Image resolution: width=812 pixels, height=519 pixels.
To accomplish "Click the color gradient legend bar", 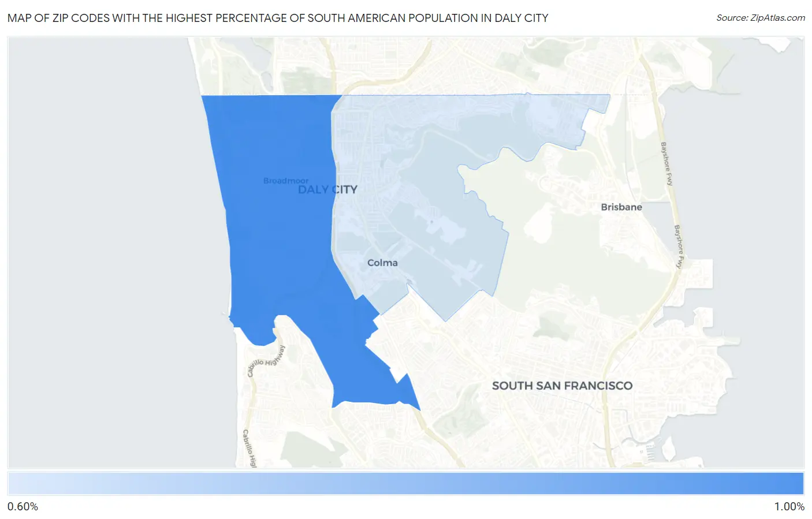I will (x=405, y=484).
